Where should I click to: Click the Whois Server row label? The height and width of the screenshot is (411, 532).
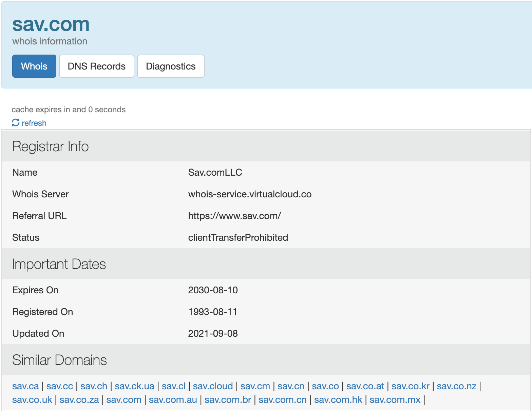(x=40, y=194)
